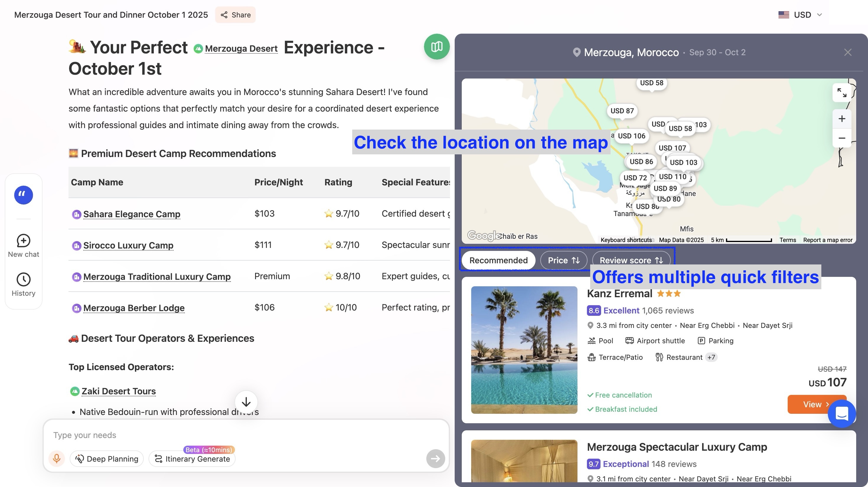The width and height of the screenshot is (868, 487).
Task: Click the Camp Name column header
Action: pos(97,182)
